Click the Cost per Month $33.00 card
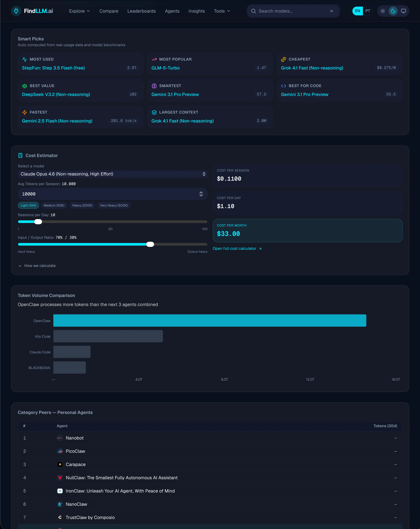The image size is (420, 529). (307, 231)
